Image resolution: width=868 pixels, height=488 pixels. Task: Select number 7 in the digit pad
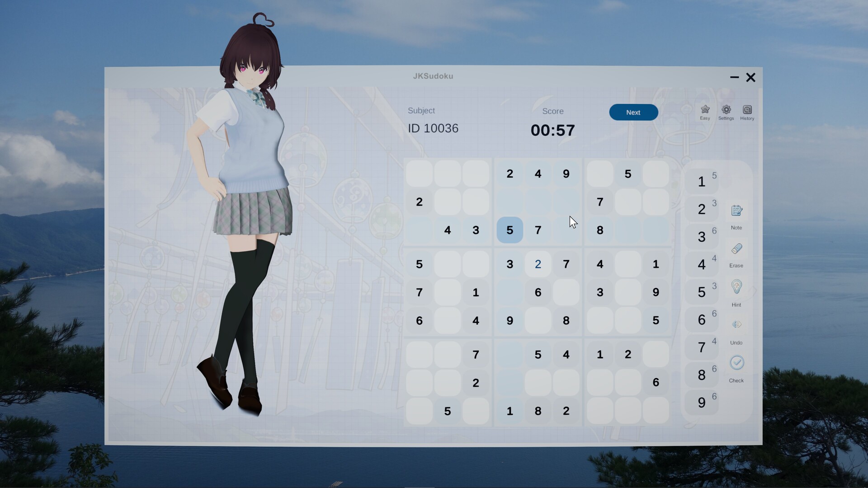[x=702, y=347]
